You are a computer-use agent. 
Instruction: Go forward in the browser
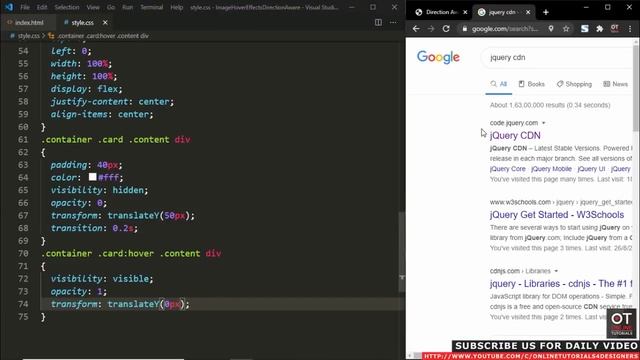[x=431, y=29]
